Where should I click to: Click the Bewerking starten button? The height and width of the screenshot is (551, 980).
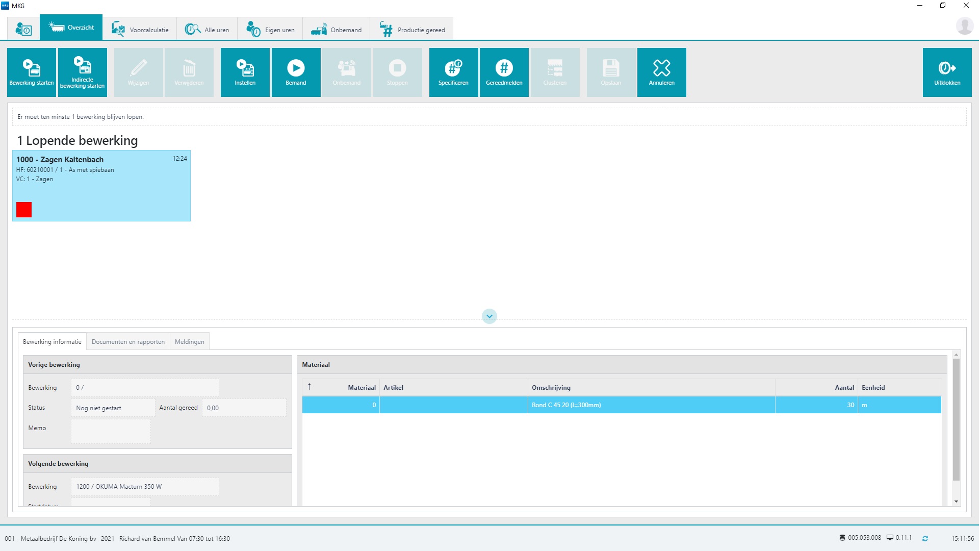32,72
